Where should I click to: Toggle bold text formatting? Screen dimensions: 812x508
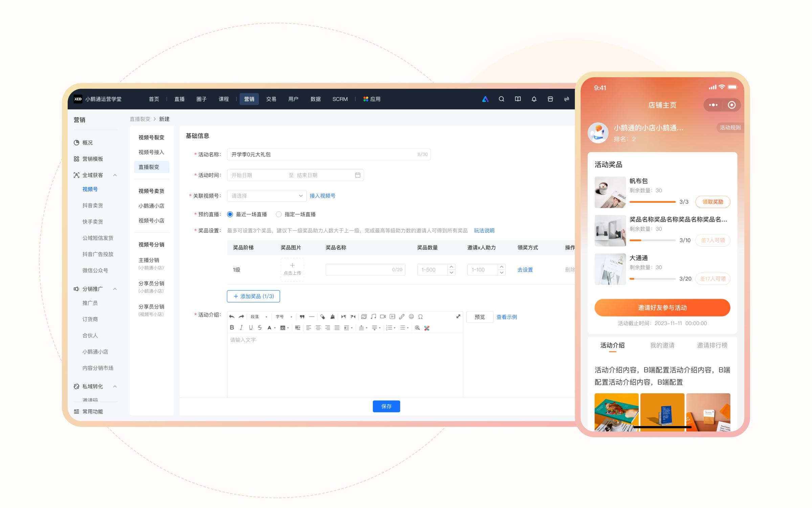pyautogui.click(x=232, y=327)
